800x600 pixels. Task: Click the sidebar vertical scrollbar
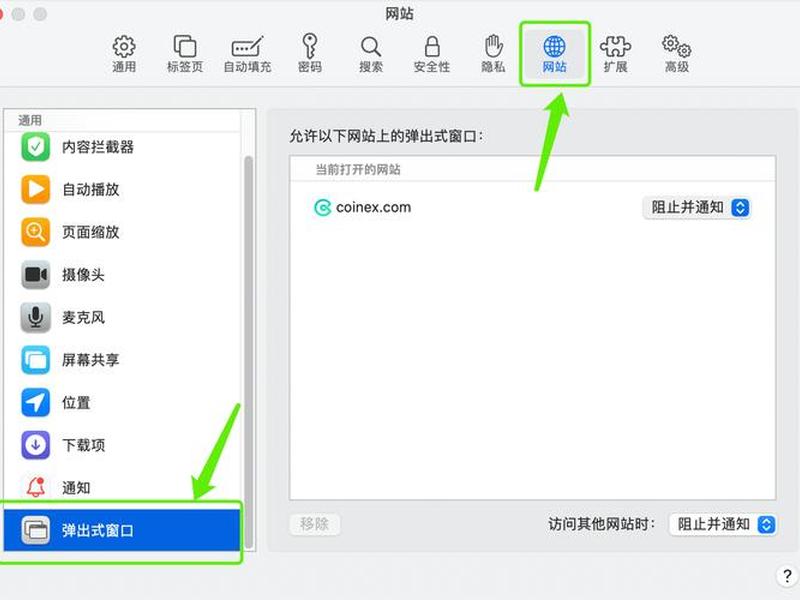[248, 352]
